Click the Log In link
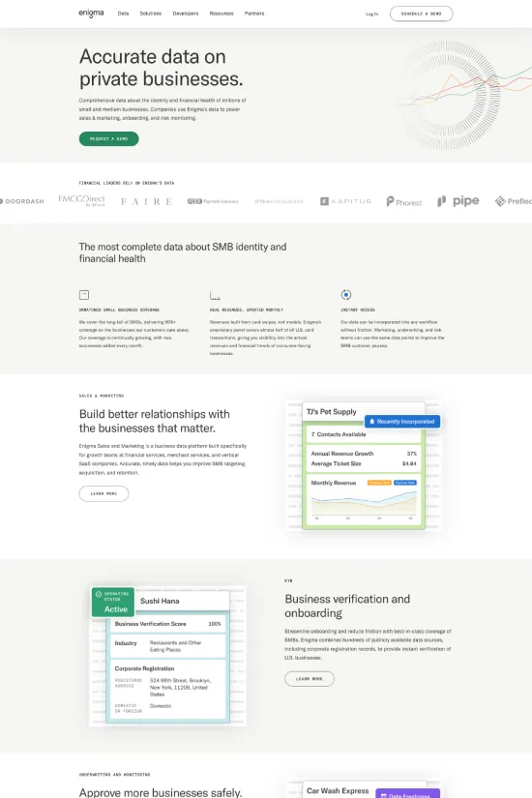 pyautogui.click(x=371, y=15)
